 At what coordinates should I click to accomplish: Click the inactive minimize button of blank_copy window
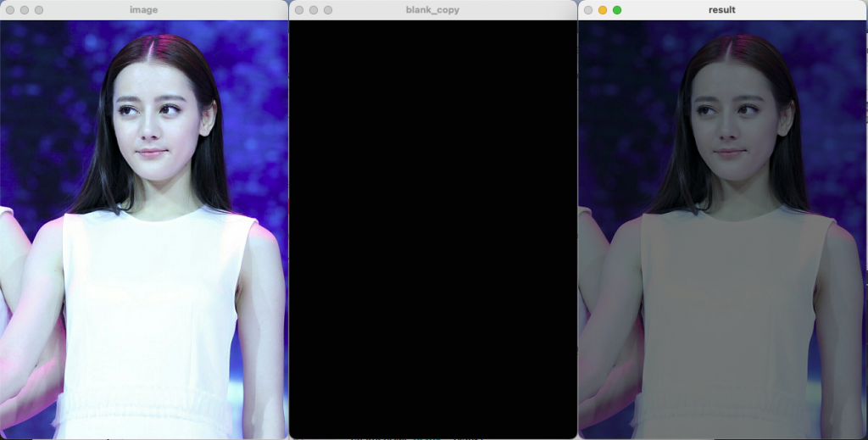[314, 10]
